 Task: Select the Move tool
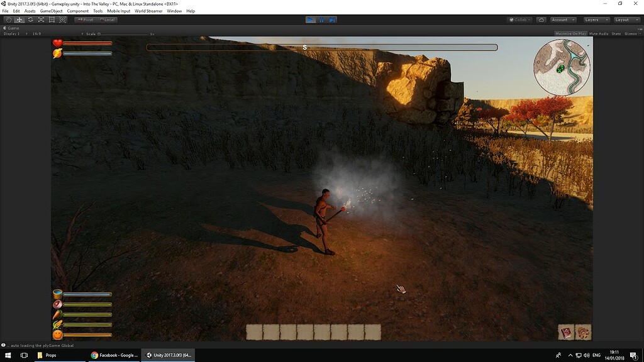tap(18, 19)
